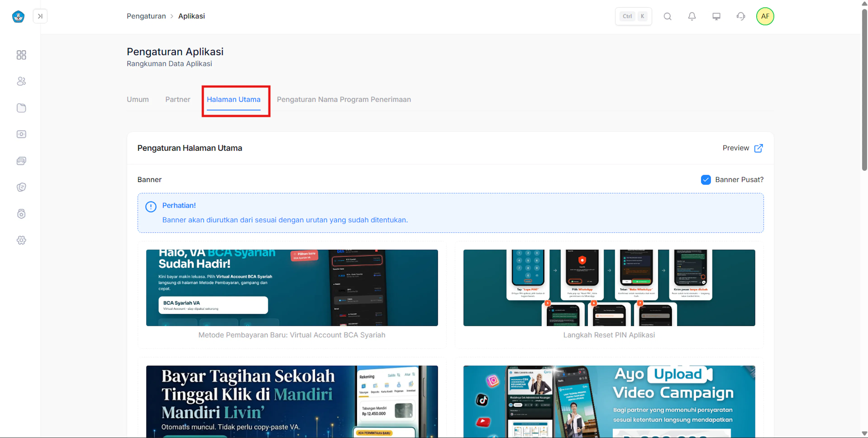Viewport: 868px width, 438px height.
Task: Click Aplikasi in the breadcrumb
Action: (191, 16)
